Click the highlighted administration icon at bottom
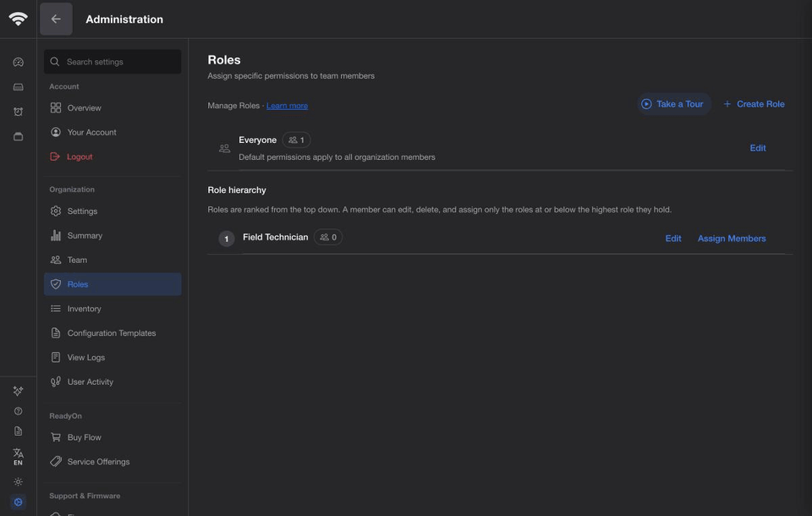Screen dimensions: 812x516 pyautogui.click(x=18, y=502)
